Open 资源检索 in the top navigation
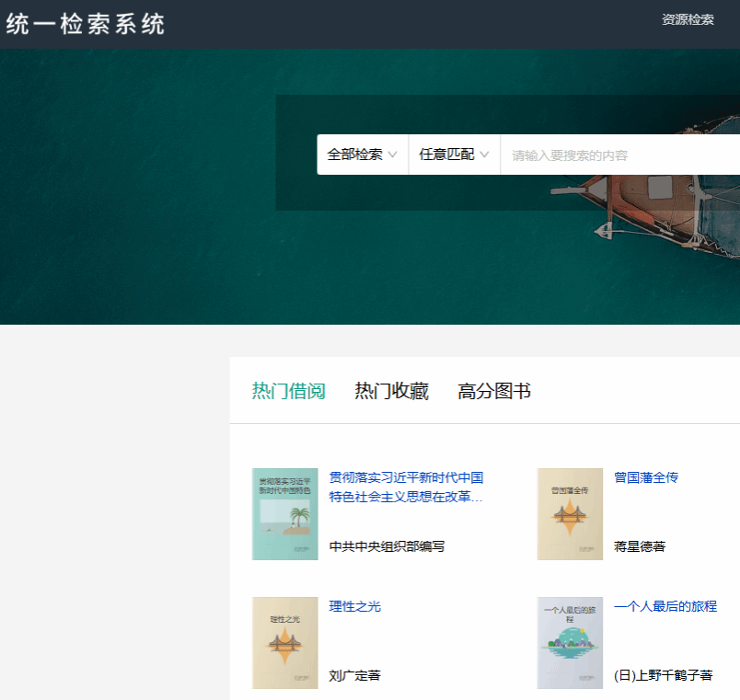 tap(688, 19)
